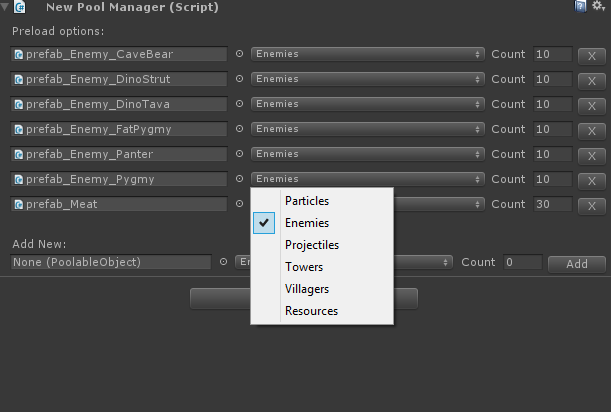Open object picker for Add New field
611x412 pixels.
[223, 262]
